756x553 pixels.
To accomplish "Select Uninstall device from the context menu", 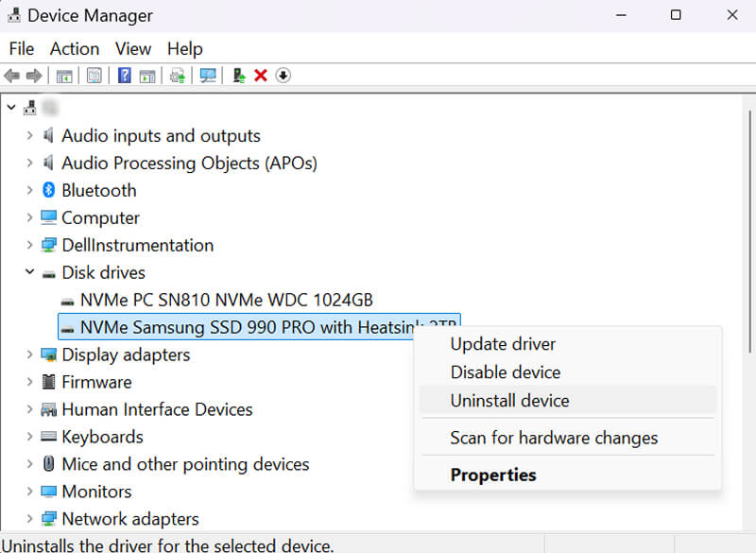I will coord(509,401).
